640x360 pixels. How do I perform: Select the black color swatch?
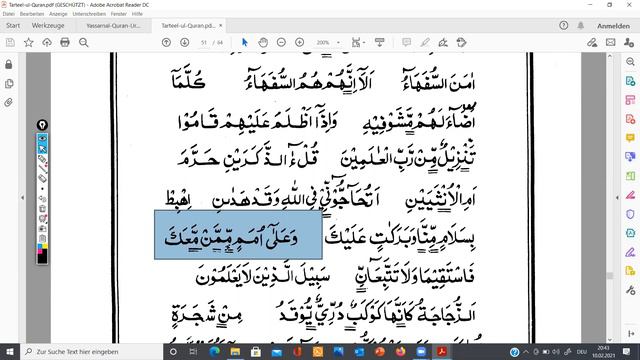click(42, 258)
